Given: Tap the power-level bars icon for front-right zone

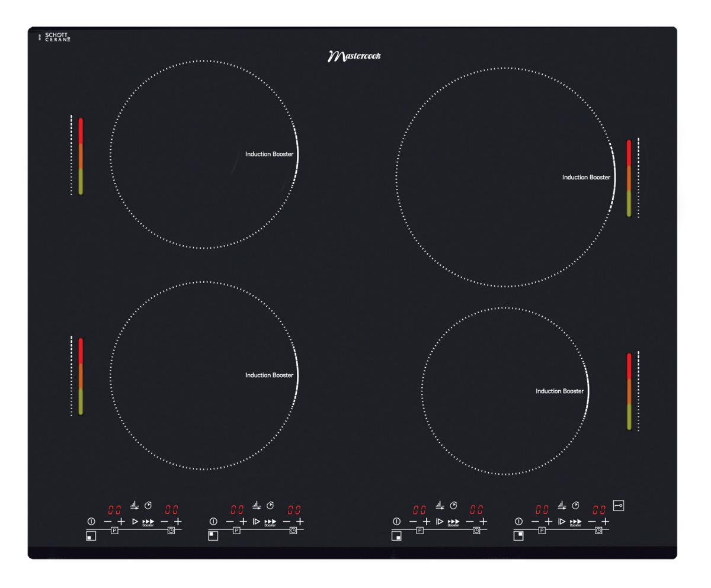Looking at the screenshot, I should [440, 505].
